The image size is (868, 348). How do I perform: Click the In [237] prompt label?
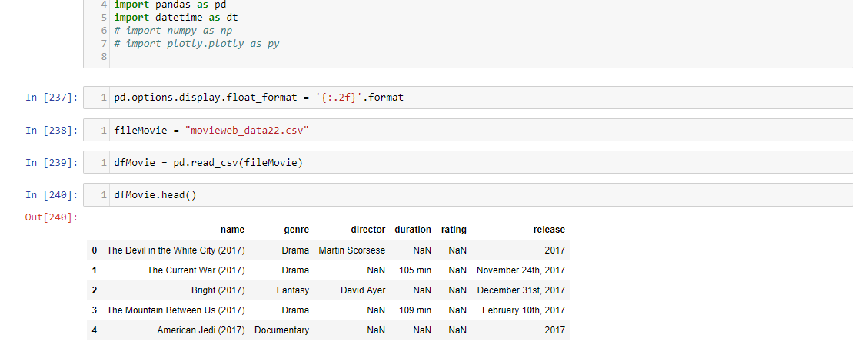pos(52,98)
